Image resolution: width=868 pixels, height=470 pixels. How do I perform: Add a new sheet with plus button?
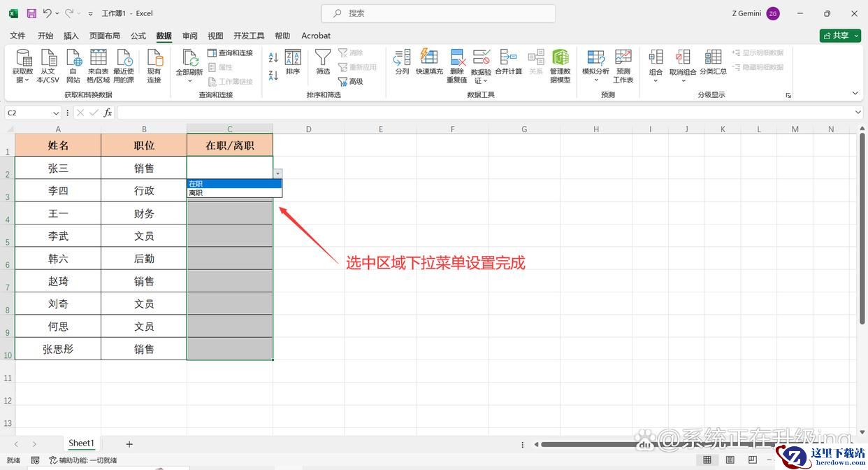click(129, 444)
